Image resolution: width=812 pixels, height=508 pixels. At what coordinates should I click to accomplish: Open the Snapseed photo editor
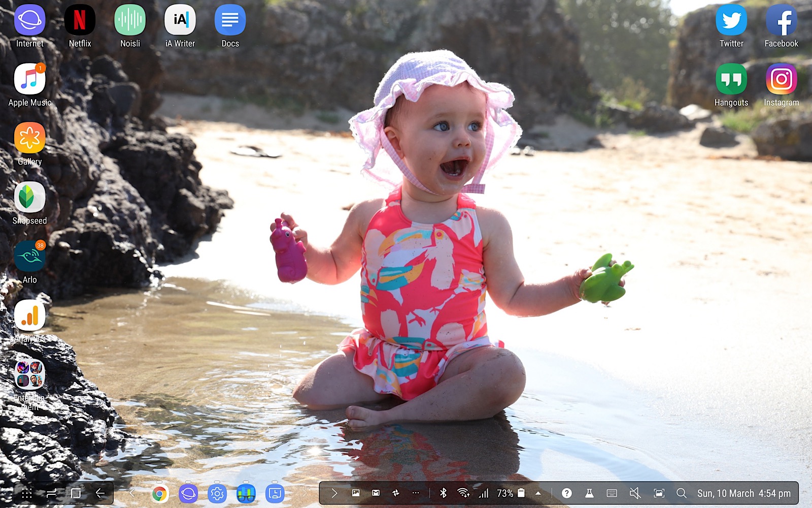(x=29, y=198)
